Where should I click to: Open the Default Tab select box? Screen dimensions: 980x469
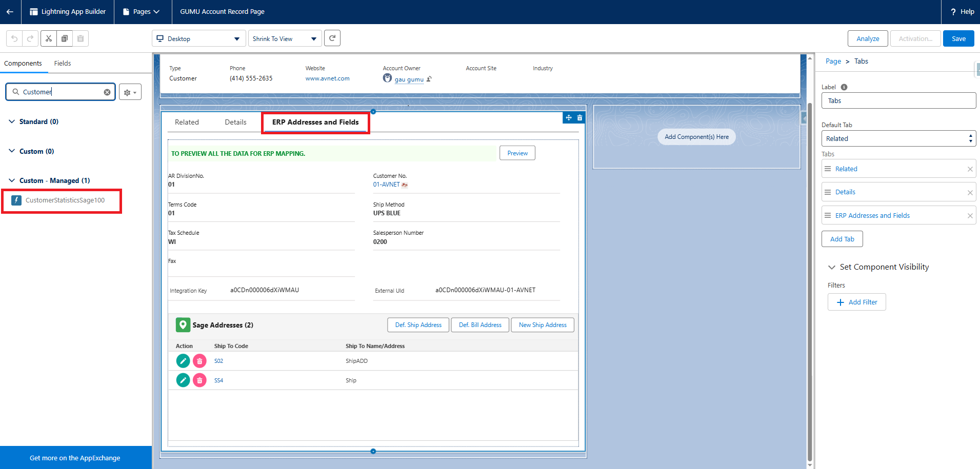coord(898,138)
